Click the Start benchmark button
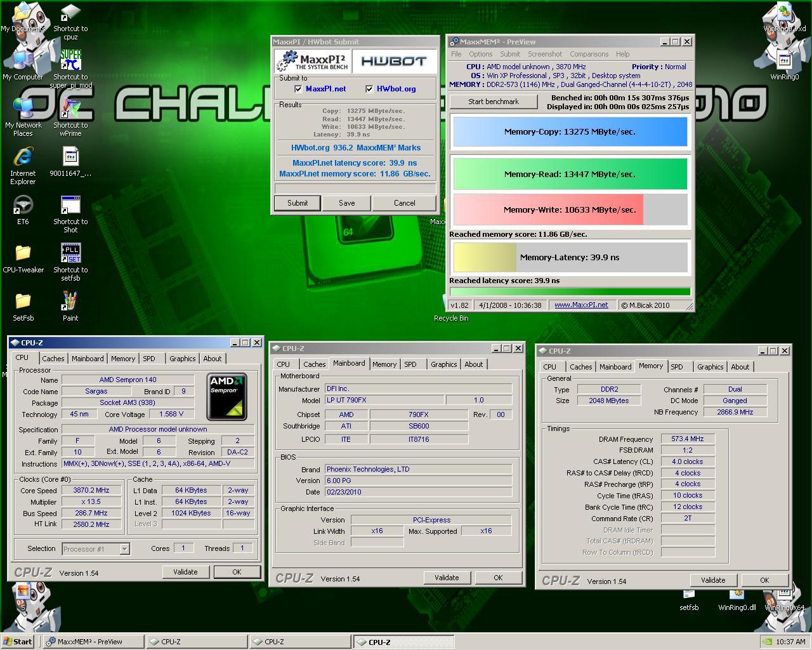 [494, 102]
